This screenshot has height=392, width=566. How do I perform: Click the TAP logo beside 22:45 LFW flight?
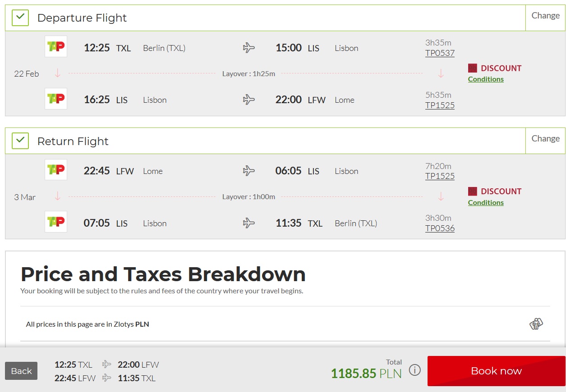[x=56, y=170]
